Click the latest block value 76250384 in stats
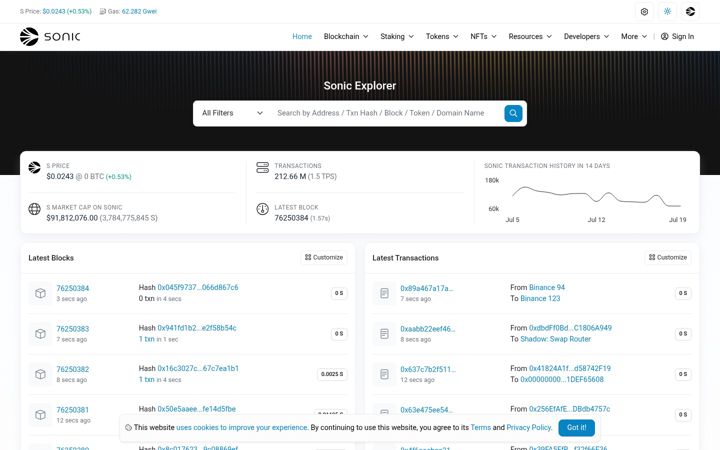The height and width of the screenshot is (450, 720). click(x=291, y=218)
